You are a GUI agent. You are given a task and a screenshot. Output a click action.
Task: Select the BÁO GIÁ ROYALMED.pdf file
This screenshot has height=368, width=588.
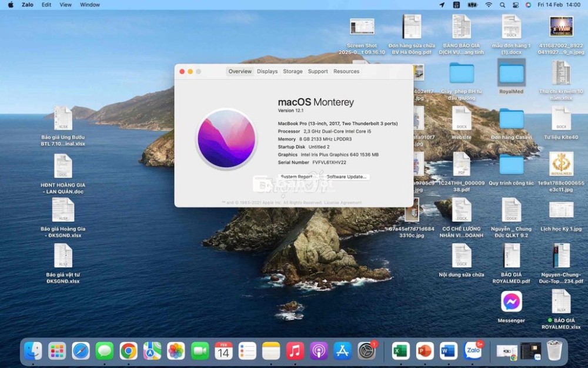coord(511,264)
